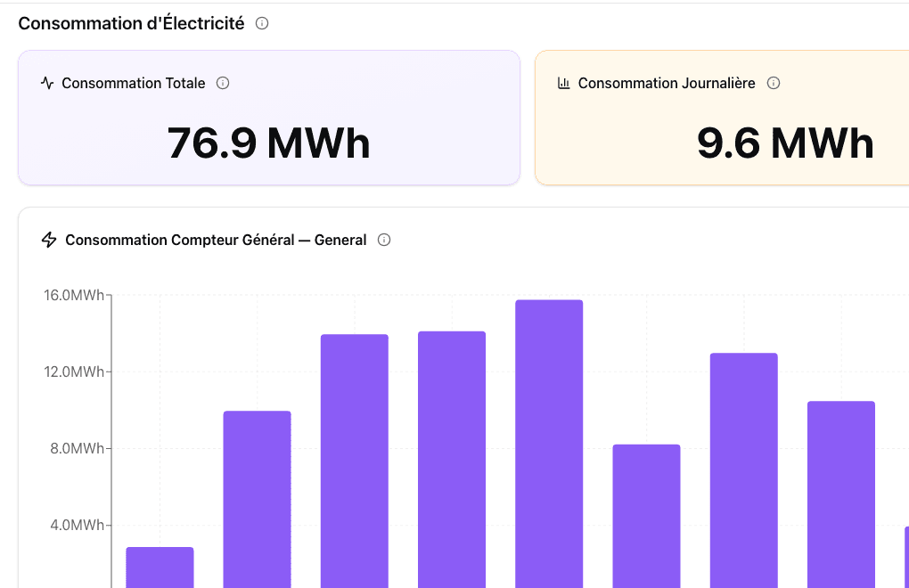This screenshot has height=588, width=909.
Task: Click the Consommation d'Électricité section heading
Action: 131,24
